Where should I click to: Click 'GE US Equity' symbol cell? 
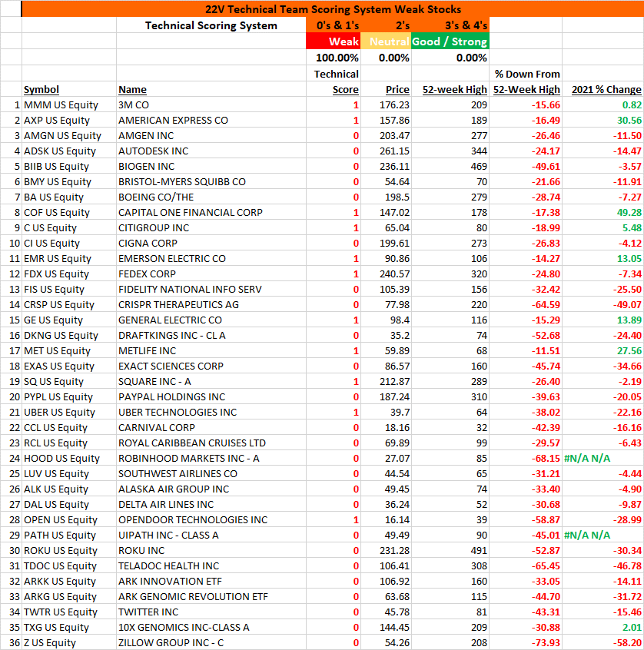coord(69,320)
